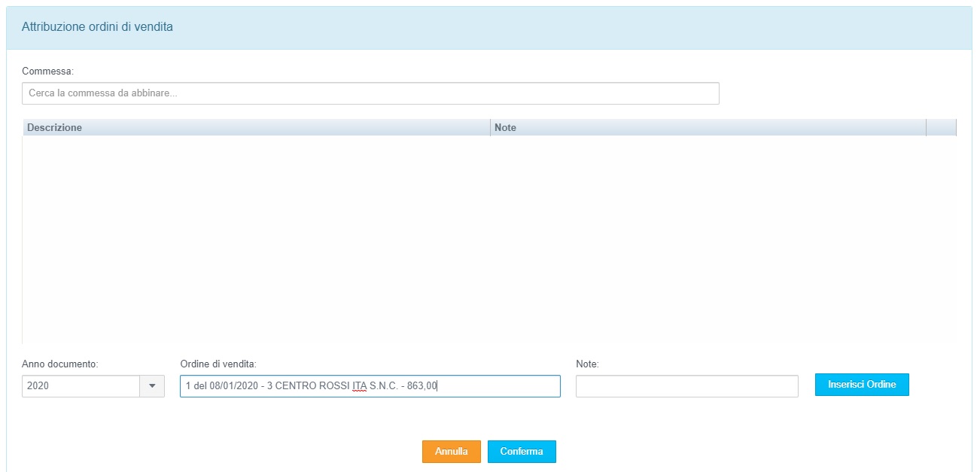
Task: Click the narrow blank rightmost column header
Action: (941, 128)
